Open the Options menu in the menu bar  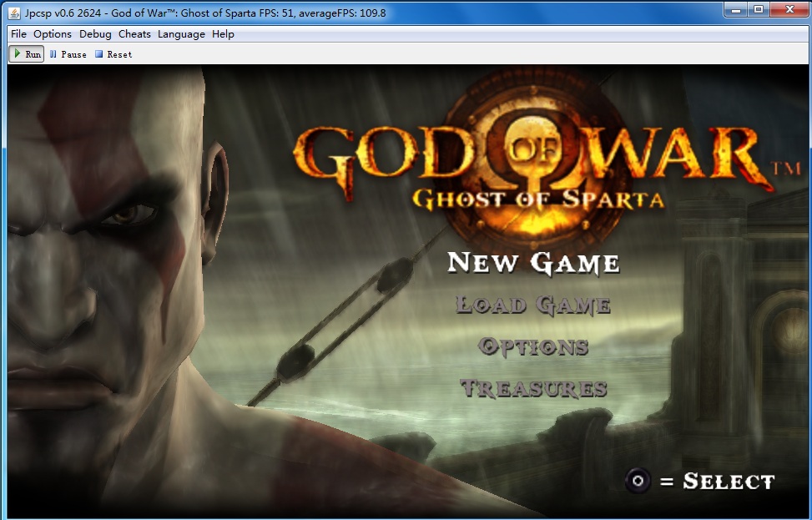tap(53, 34)
